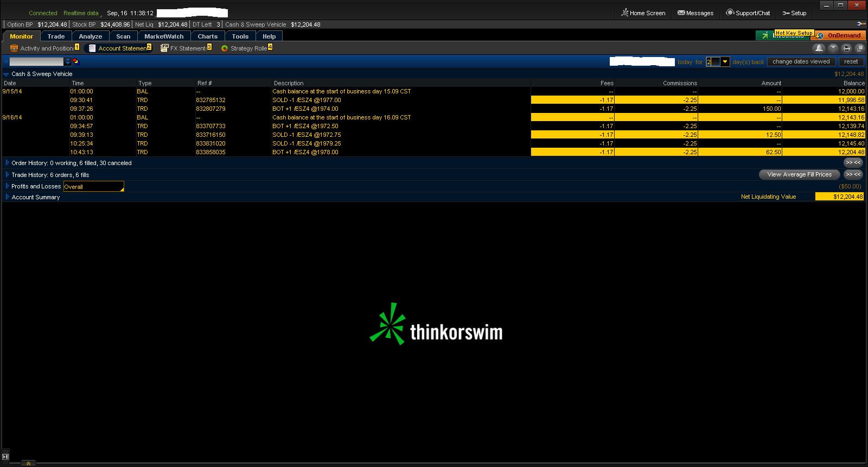Click the DT Left 3 indicator
Image resolution: width=868 pixels, height=467 pixels.
click(x=206, y=24)
